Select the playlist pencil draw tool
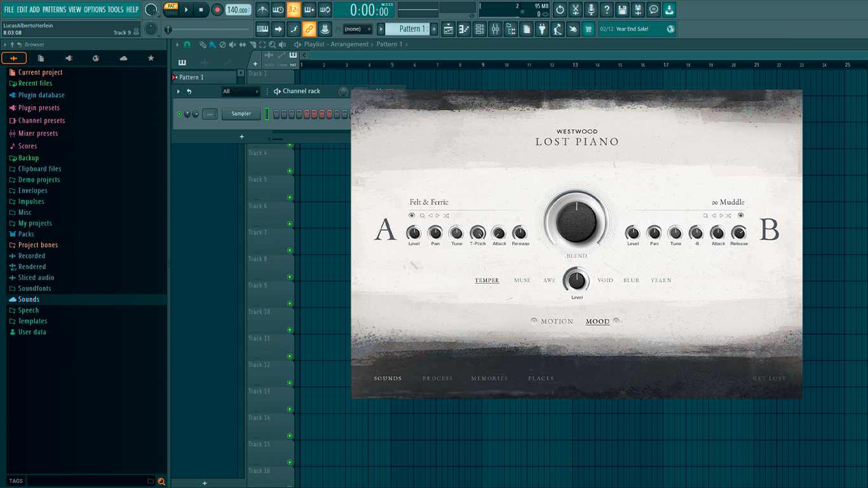The image size is (868, 488). [x=203, y=44]
